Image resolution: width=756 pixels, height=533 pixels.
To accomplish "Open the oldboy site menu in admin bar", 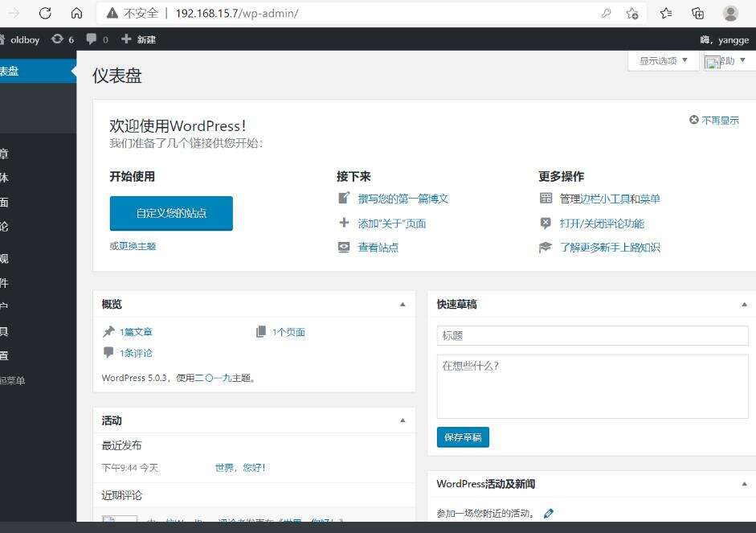I will coord(20,39).
